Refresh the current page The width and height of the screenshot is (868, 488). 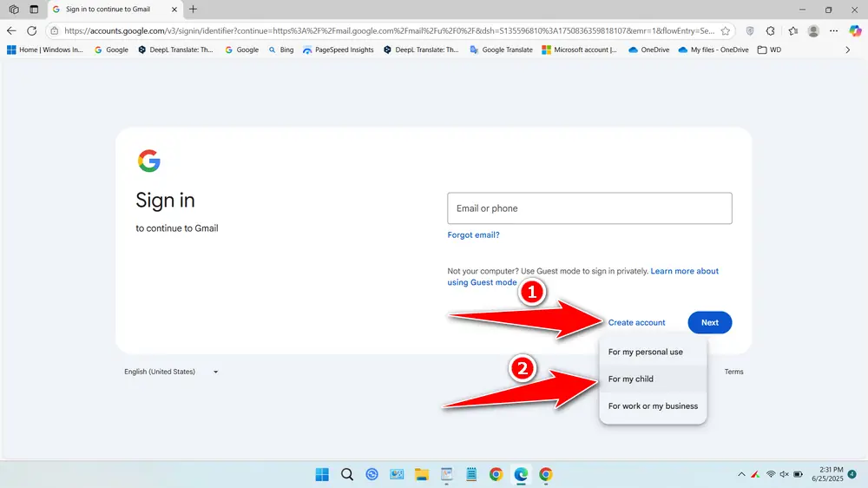(32, 31)
